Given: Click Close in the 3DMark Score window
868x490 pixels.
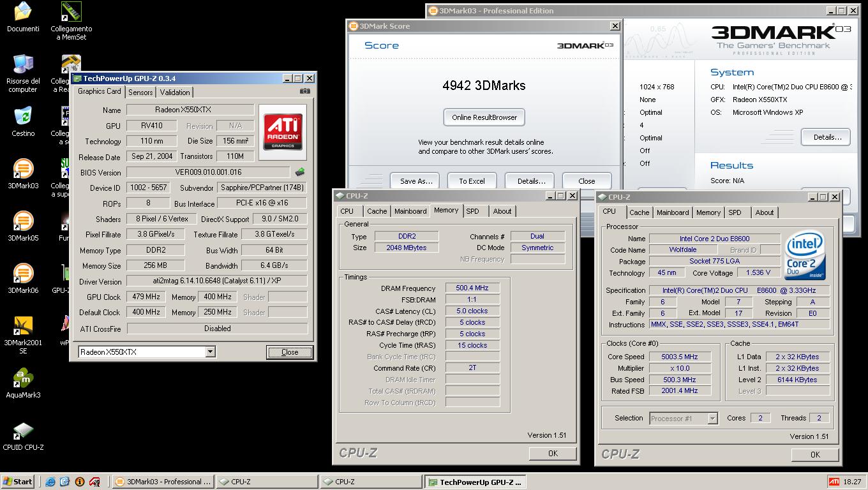Looking at the screenshot, I should 587,181.
